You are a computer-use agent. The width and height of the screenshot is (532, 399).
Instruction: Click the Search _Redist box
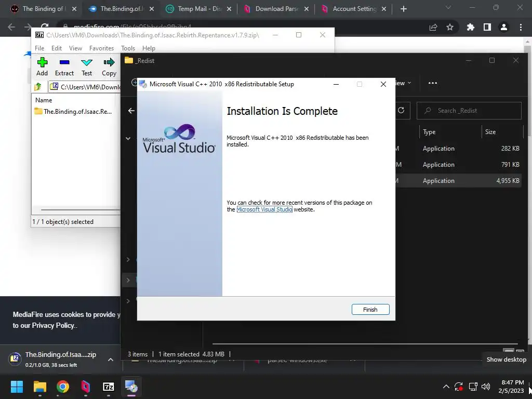(469, 111)
